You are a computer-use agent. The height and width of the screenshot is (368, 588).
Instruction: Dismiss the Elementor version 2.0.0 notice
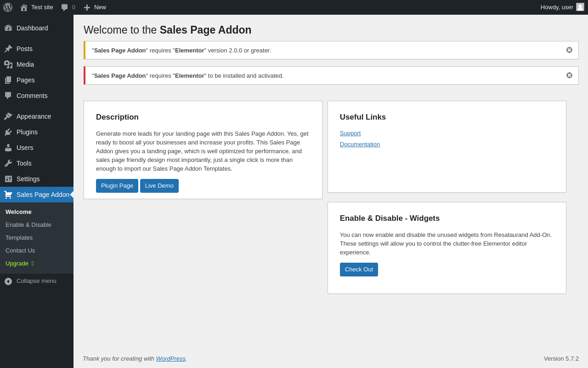point(569,50)
